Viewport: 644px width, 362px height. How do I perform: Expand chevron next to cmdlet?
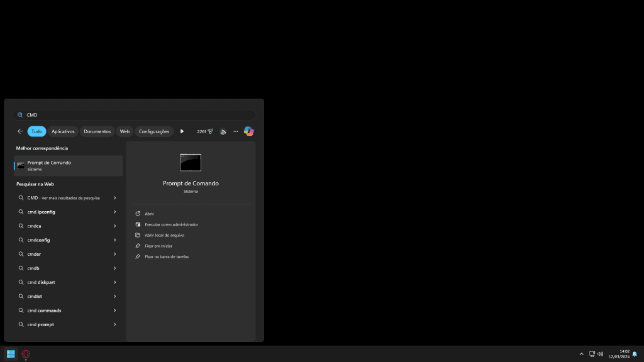(x=115, y=297)
